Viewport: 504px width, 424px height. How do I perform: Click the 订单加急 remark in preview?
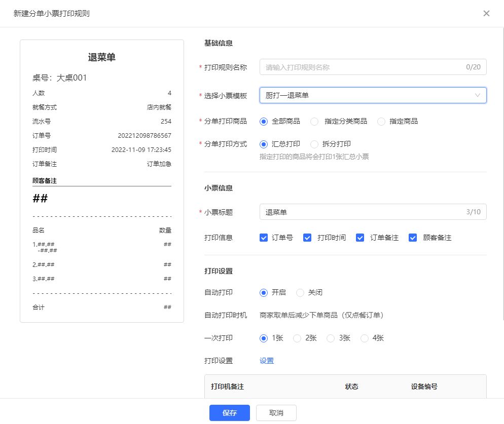[x=159, y=164]
